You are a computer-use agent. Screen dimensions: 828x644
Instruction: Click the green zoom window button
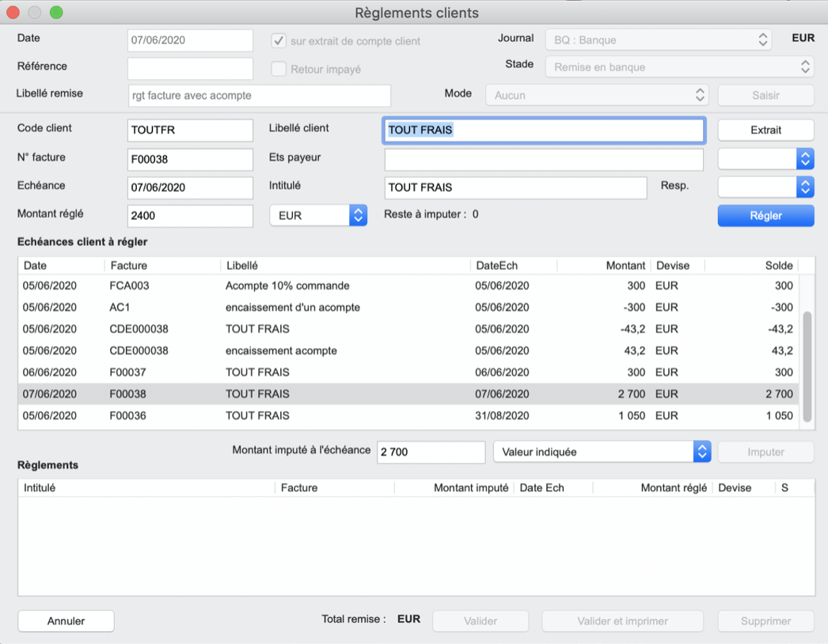(56, 12)
